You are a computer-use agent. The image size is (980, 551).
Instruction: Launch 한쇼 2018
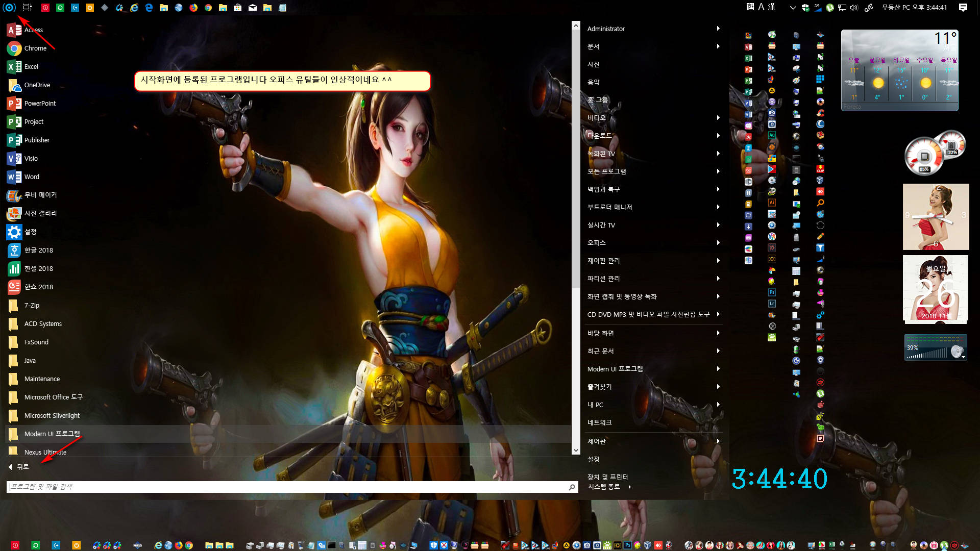coord(31,287)
